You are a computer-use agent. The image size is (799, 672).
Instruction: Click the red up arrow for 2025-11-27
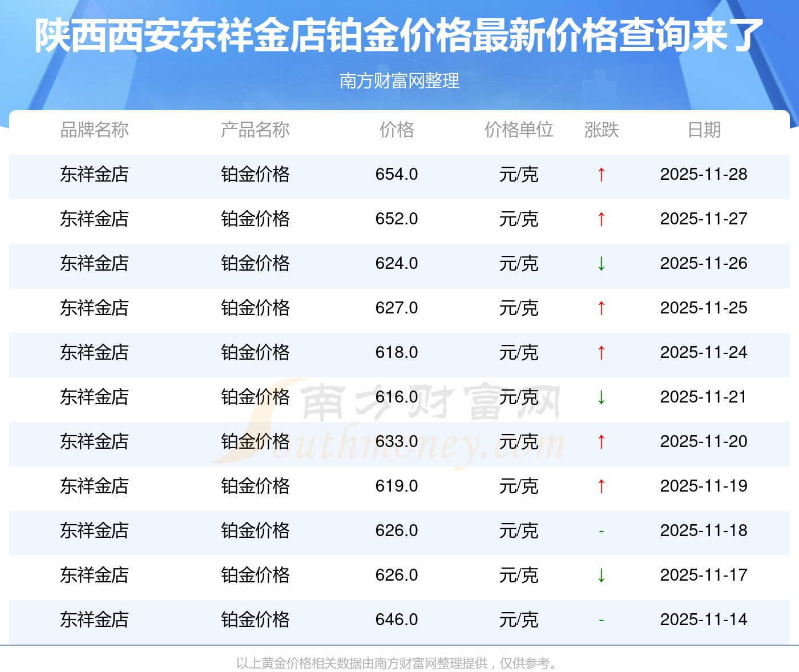click(601, 219)
